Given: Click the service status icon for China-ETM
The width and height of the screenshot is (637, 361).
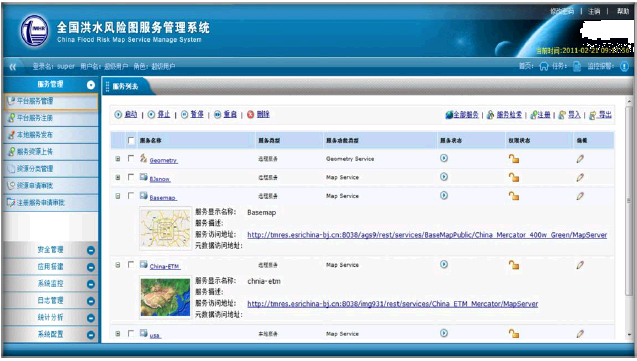Looking at the screenshot, I should (444, 264).
